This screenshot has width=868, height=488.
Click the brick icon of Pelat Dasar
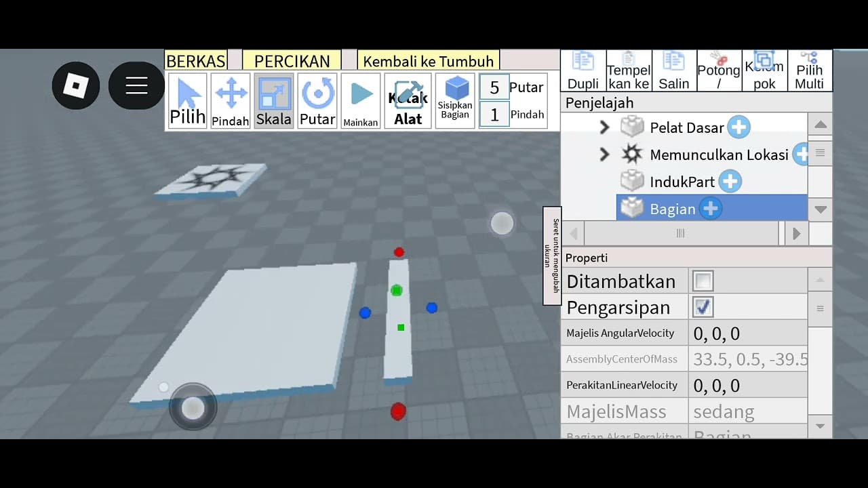(632, 127)
